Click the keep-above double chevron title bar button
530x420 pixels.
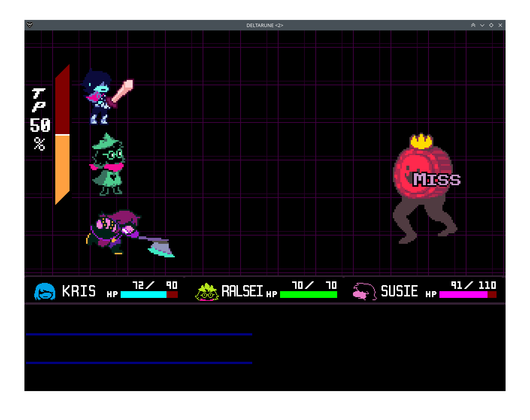tap(473, 25)
